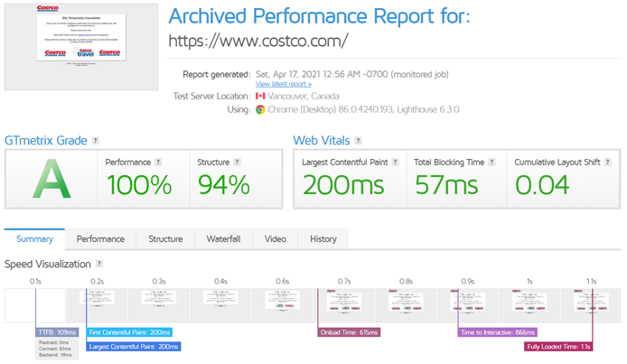Click the help icon for Total Blocking Time
The height and width of the screenshot is (364, 627).
click(x=491, y=163)
